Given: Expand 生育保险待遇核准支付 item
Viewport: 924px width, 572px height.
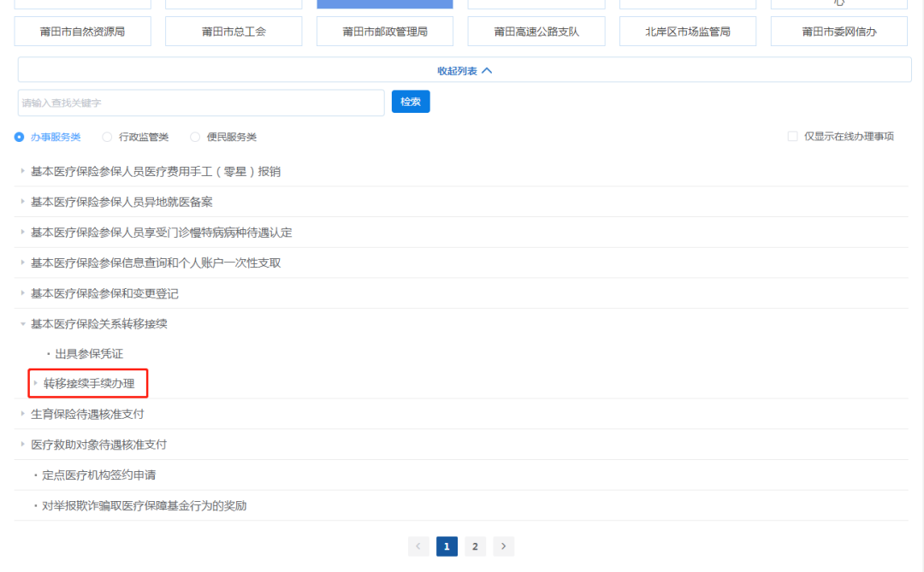Looking at the screenshot, I should (x=87, y=414).
